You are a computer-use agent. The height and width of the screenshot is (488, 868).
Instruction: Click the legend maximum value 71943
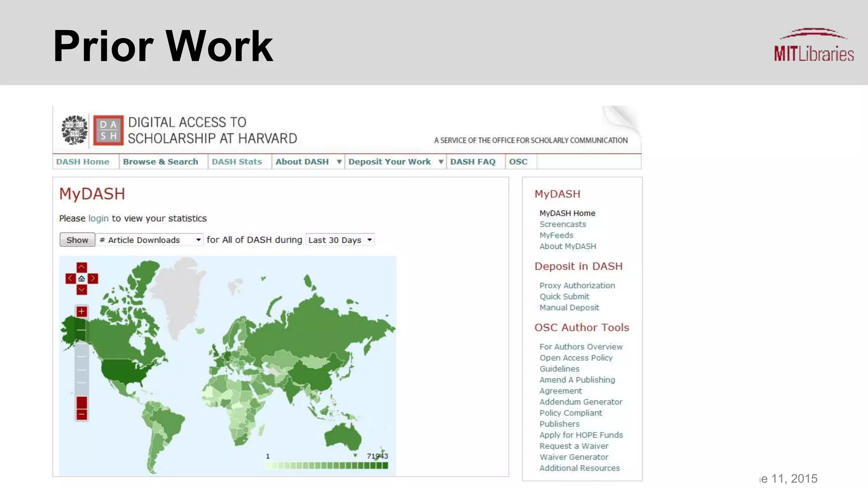[x=377, y=456]
